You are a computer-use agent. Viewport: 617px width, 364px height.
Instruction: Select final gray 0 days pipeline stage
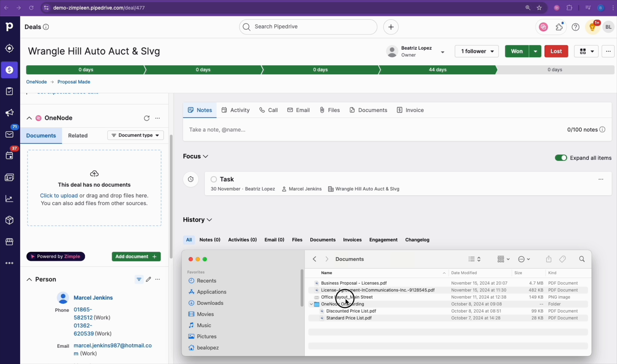[555, 70]
